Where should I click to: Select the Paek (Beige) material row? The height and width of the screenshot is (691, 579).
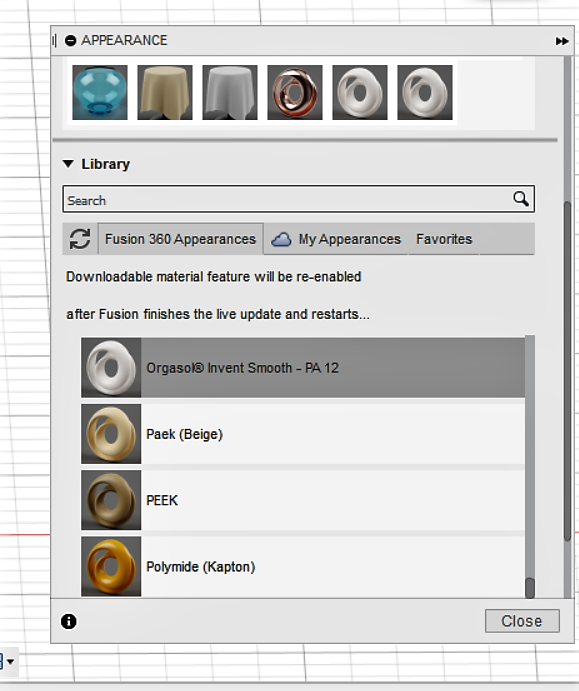tap(303, 434)
